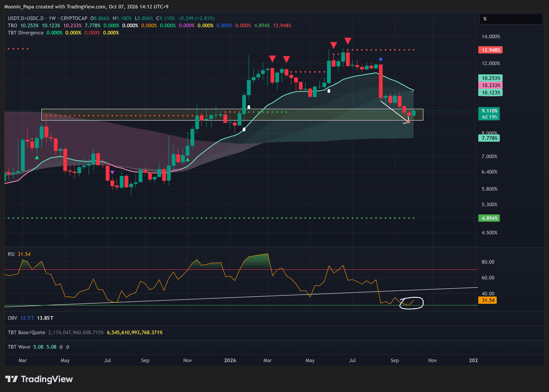Image resolution: width=549 pixels, height=392 pixels.
Task: Click the OBV 13.85T value
Action: tap(45, 317)
